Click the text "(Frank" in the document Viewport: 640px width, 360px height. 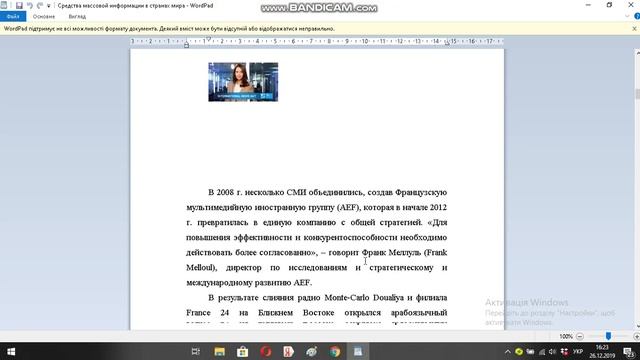(x=436, y=253)
